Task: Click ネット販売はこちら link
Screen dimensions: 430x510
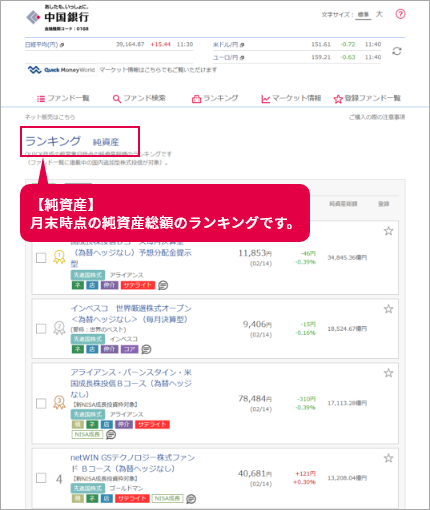Action: (50, 117)
